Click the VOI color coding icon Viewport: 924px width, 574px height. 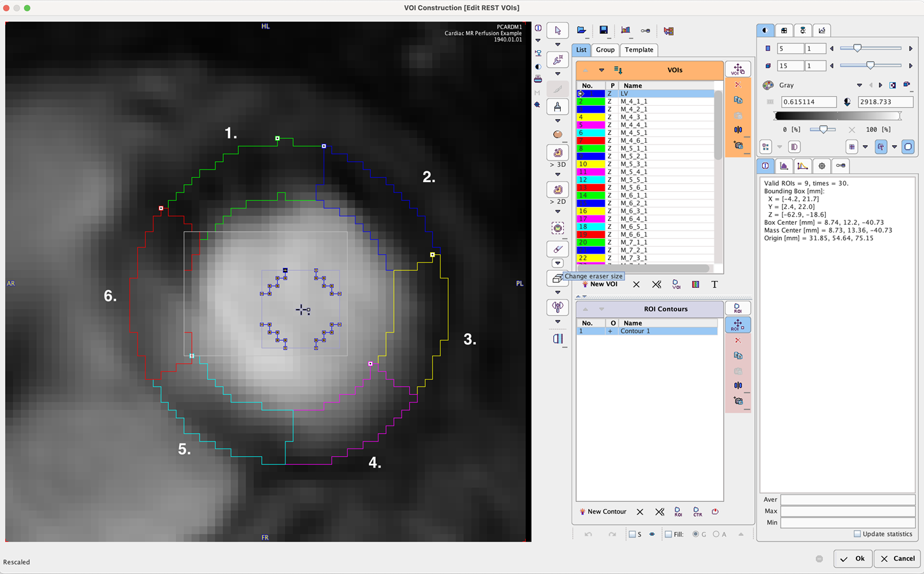[x=695, y=284]
